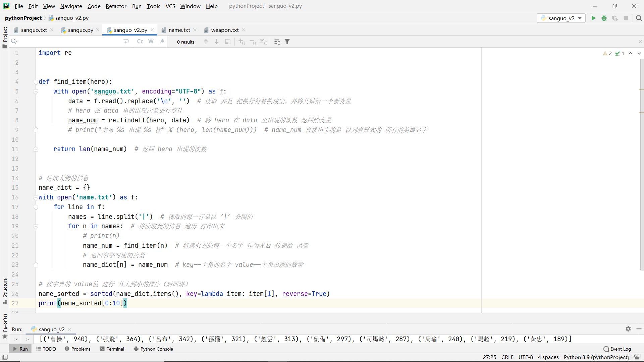
Task: Change 4 spaces indentation setting in status bar
Action: point(548,357)
